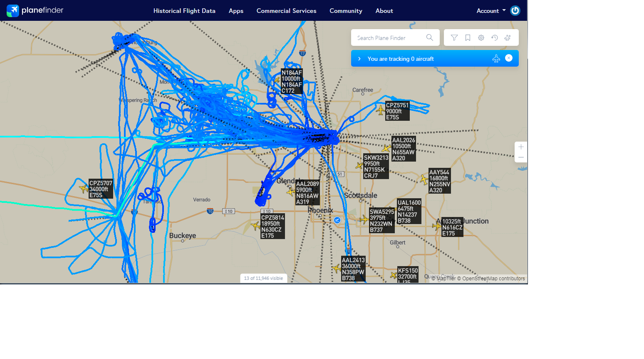644x359 pixels.
Task: Click the CPZ5814 flight label
Action: pyautogui.click(x=272, y=227)
